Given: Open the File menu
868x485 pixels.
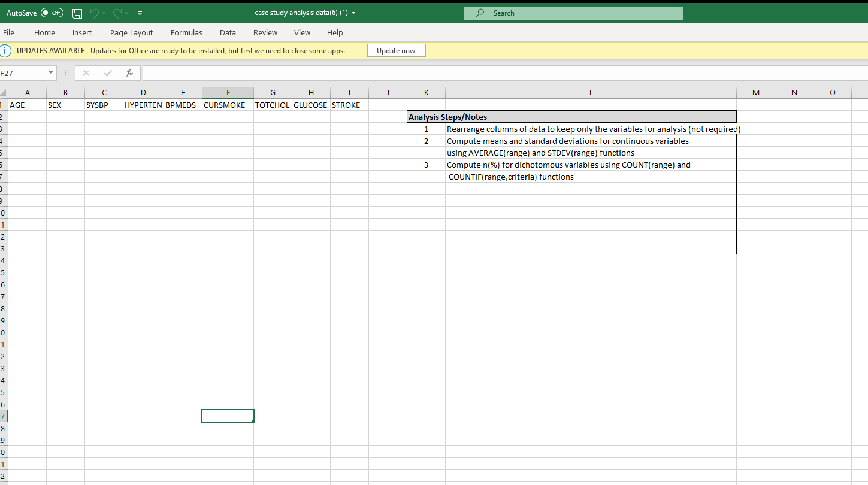Looking at the screenshot, I should pos(8,33).
